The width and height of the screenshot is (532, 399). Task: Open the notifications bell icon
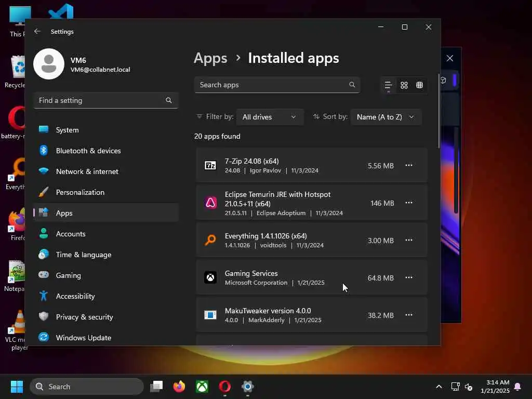click(x=518, y=387)
